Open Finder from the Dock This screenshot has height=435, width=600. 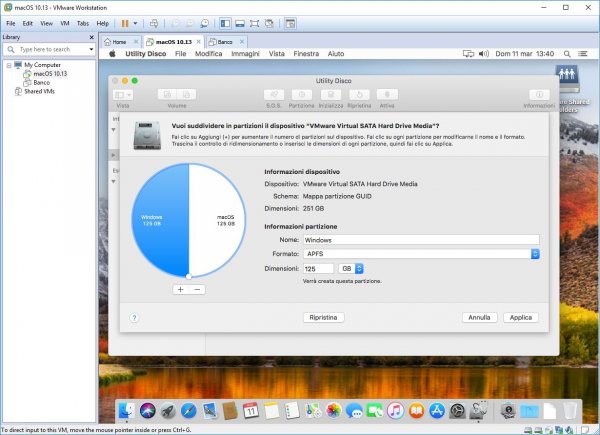126,411
